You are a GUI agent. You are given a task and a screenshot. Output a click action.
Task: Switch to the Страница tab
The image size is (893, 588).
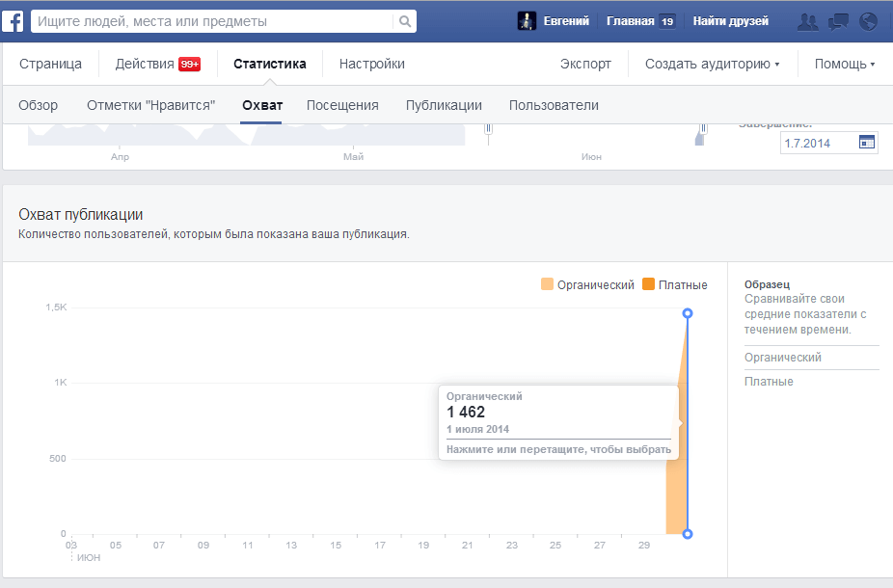[51, 64]
